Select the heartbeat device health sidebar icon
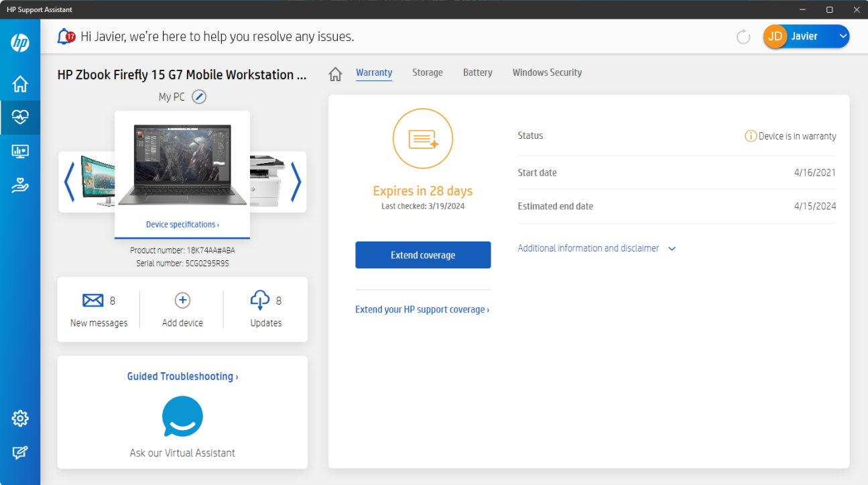This screenshot has width=868, height=485. coord(20,117)
